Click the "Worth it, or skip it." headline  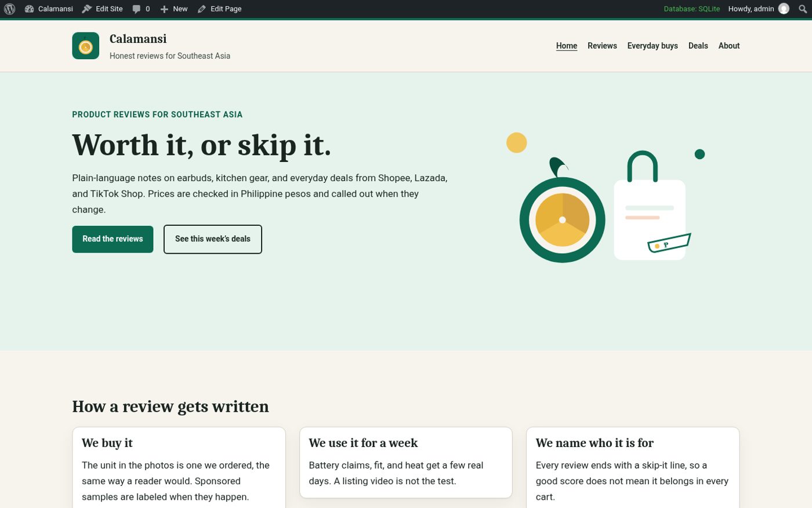[x=202, y=145]
